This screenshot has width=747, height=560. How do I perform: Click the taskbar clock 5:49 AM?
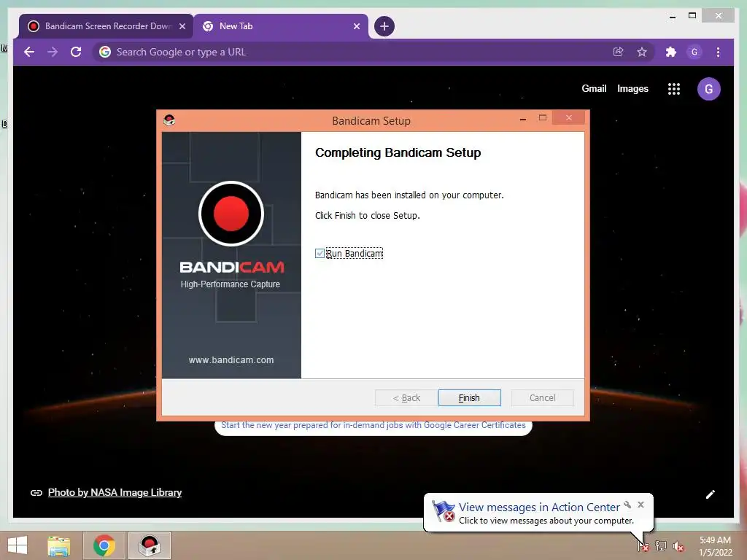[x=715, y=540]
